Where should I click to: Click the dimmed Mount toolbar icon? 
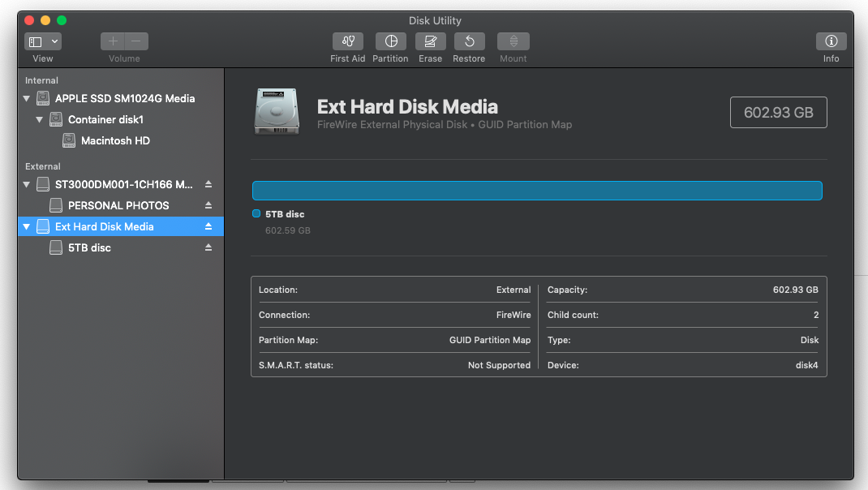pos(513,41)
